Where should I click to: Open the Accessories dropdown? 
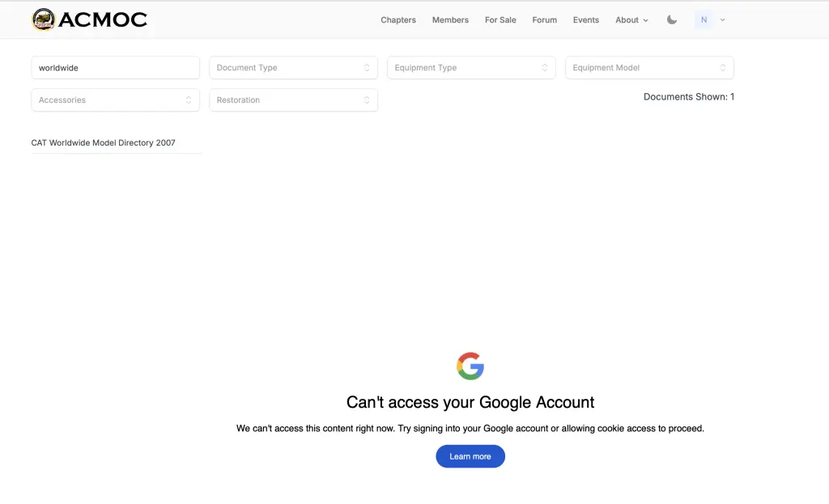115,100
